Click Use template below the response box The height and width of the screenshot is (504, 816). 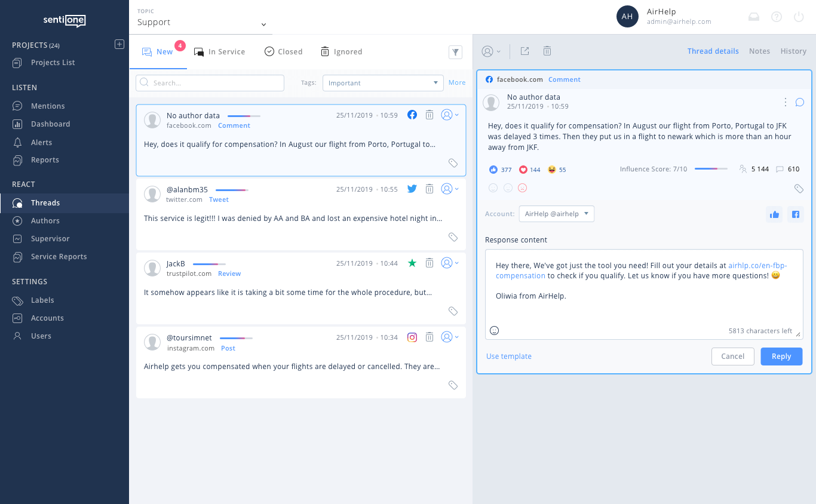pyautogui.click(x=508, y=356)
